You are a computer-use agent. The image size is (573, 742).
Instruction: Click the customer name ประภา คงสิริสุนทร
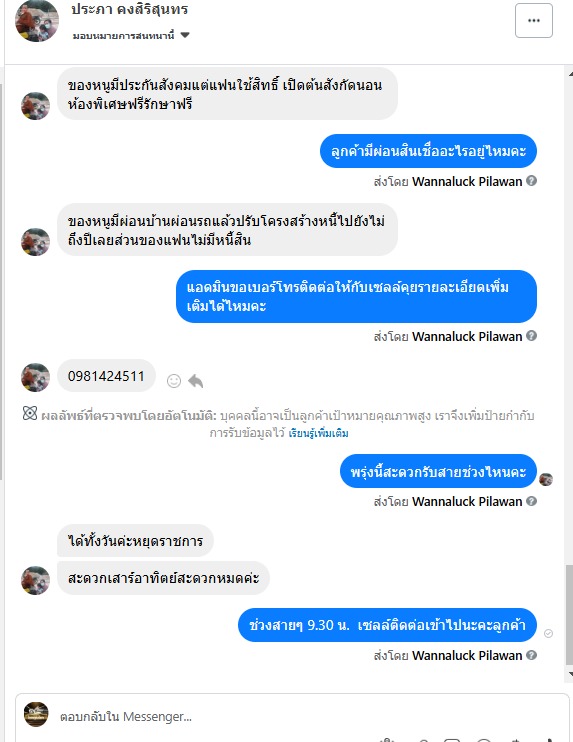point(130,9)
